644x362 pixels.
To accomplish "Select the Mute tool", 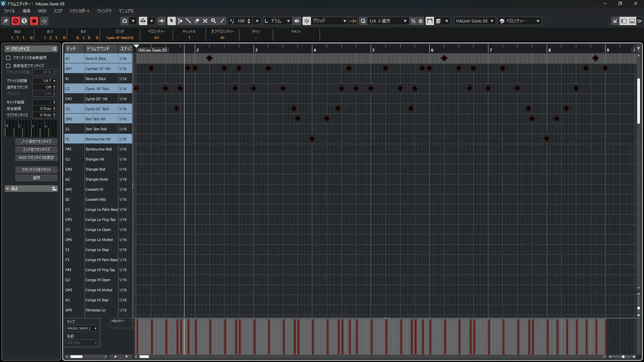I will 205,21.
